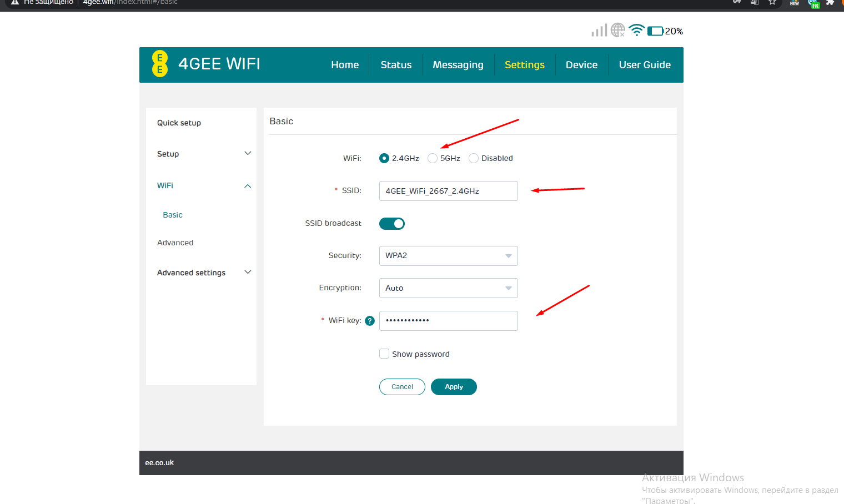Click the browser extensions puzzle icon
This screenshot has height=504, width=844.
830,3
